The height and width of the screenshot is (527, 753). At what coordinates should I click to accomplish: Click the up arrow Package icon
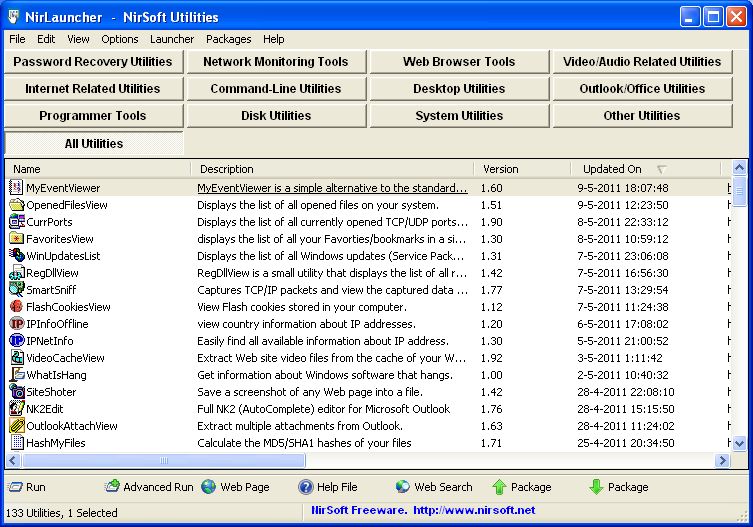pyautogui.click(x=499, y=487)
